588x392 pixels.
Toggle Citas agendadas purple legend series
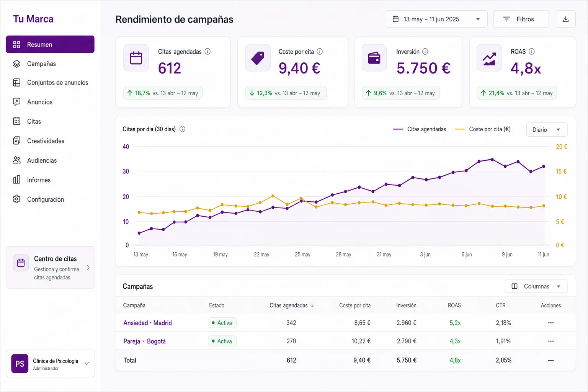click(x=420, y=129)
